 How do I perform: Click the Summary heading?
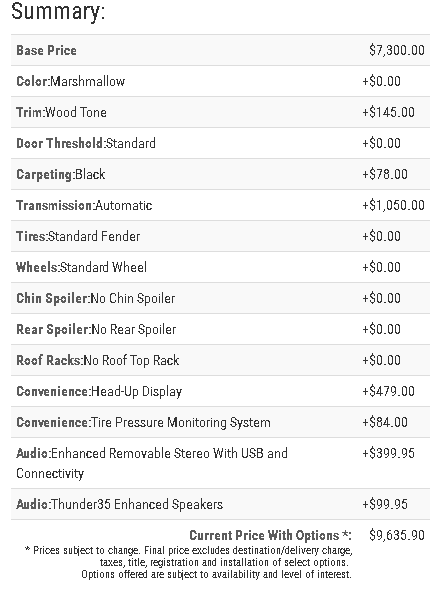pos(58,11)
